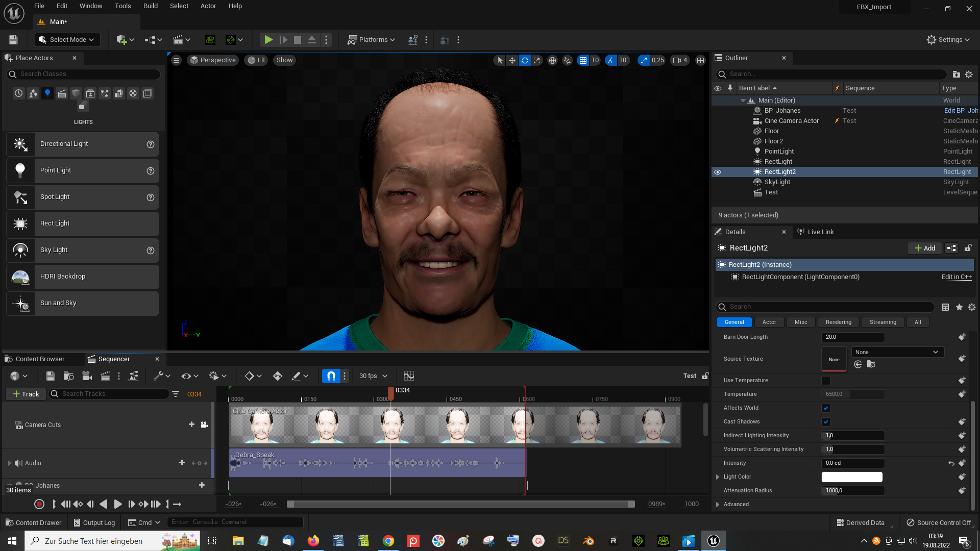Open the viewport layout grid icon

point(701,60)
